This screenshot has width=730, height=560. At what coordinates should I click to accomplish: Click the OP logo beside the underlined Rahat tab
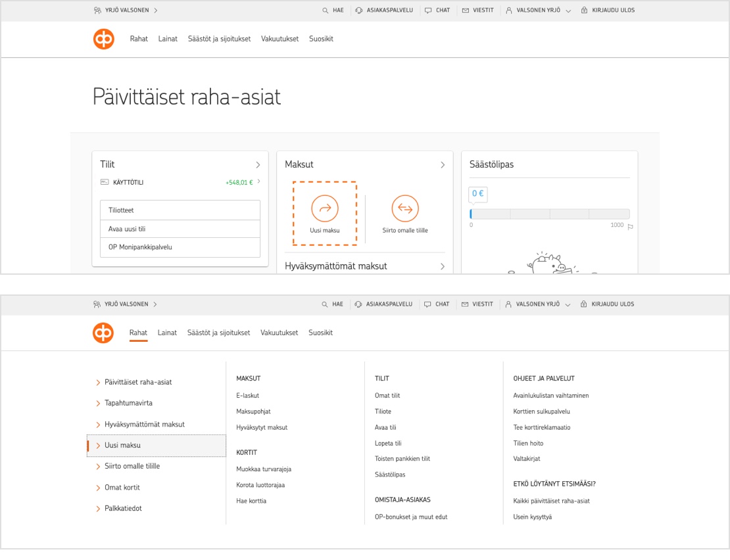click(x=103, y=333)
